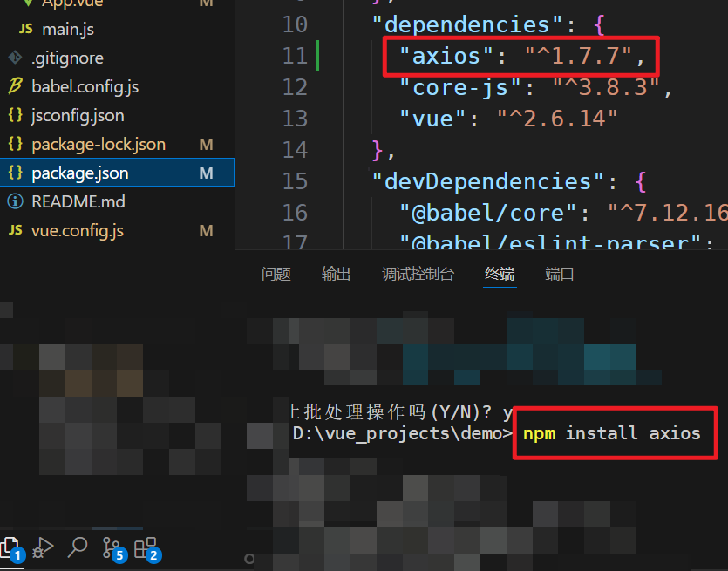Click the braces icon beside package-lock.json

tap(16, 144)
